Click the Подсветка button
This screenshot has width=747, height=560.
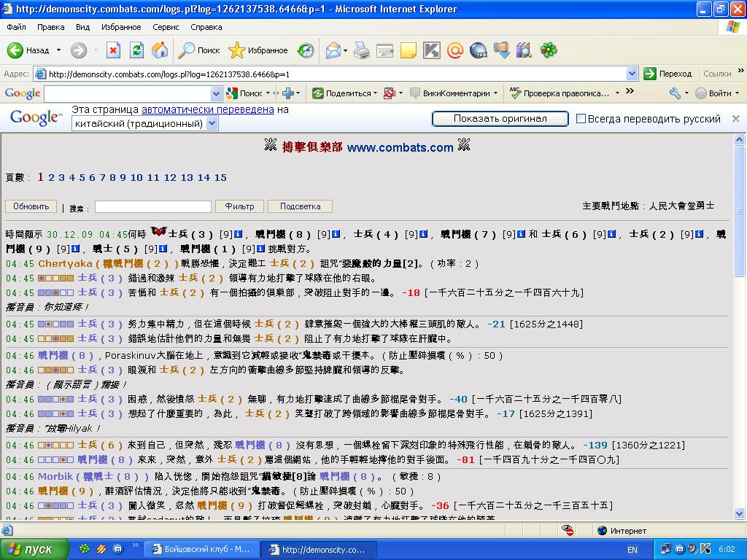coord(300,206)
